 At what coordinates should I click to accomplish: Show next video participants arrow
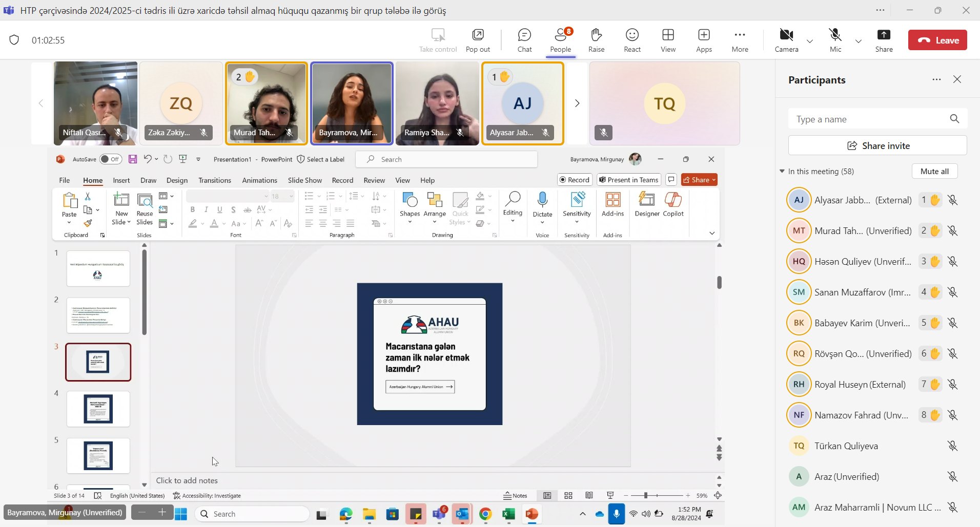click(577, 103)
